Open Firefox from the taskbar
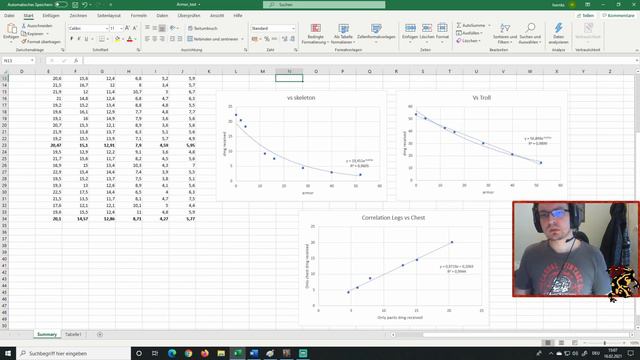 (204, 353)
